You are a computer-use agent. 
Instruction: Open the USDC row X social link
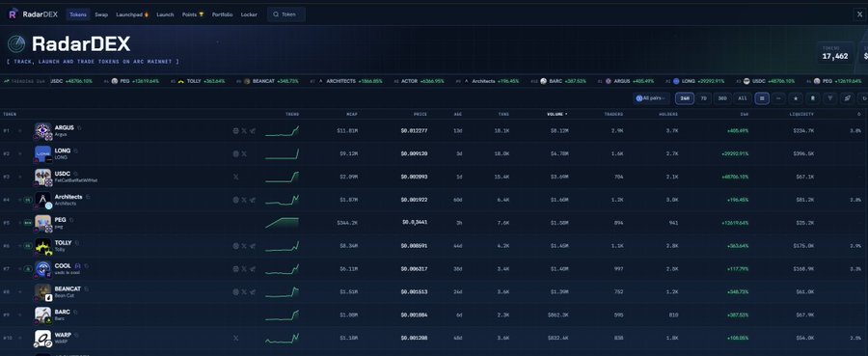[236, 177]
